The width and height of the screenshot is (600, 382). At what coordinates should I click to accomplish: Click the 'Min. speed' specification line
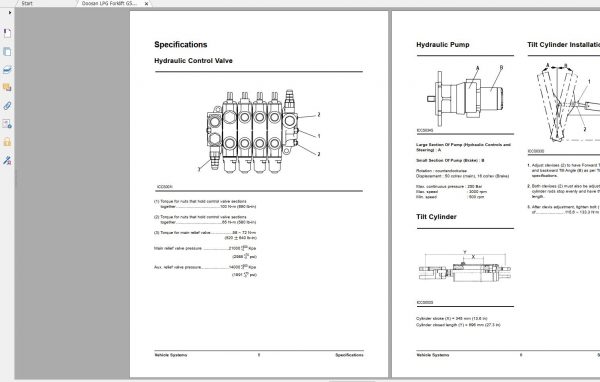coord(450,197)
